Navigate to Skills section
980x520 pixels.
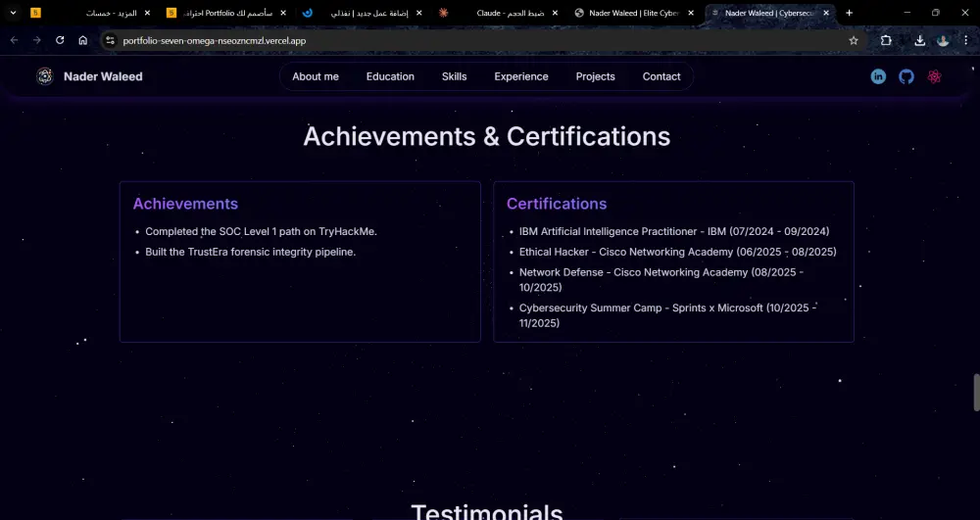tap(455, 76)
